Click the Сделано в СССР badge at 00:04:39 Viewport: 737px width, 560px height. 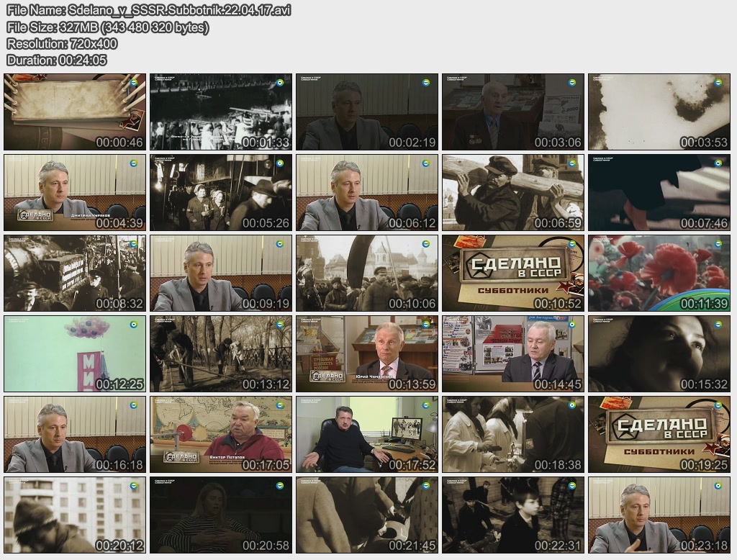(x=34, y=215)
